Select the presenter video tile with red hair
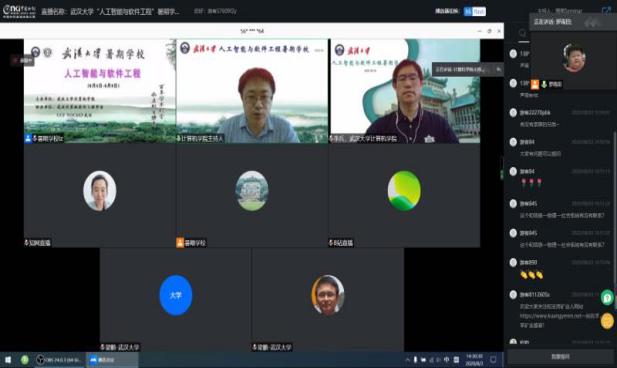This screenshot has height=368, width=617. 252,91
